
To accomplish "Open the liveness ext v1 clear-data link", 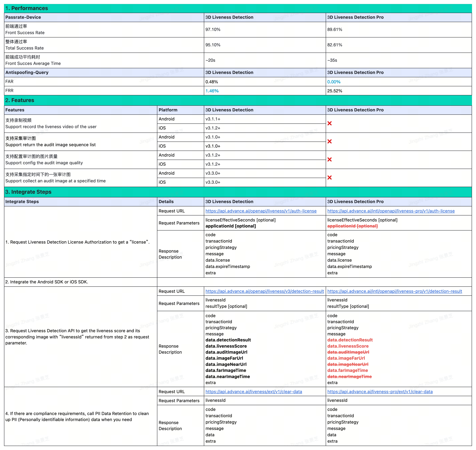I will click(x=254, y=391).
